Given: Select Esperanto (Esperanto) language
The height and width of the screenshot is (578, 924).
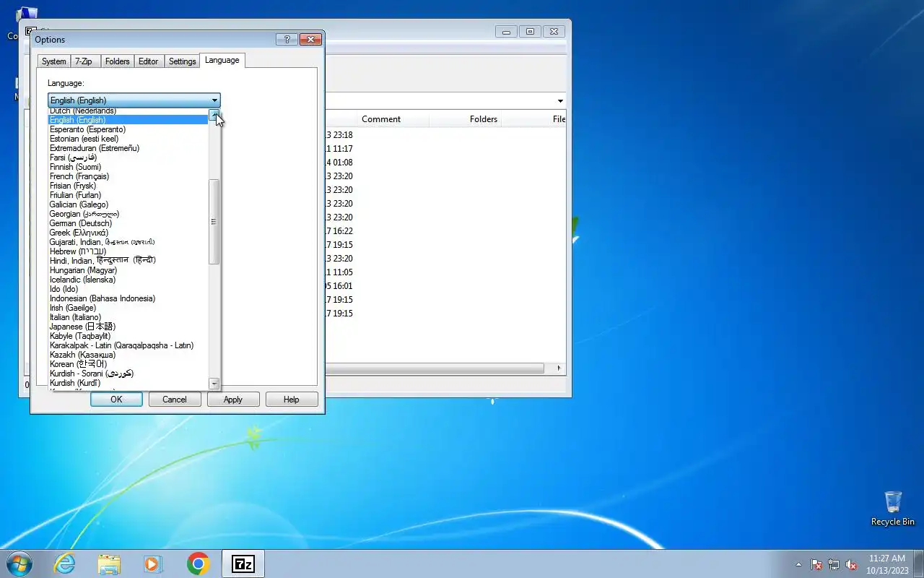Looking at the screenshot, I should pos(128,129).
